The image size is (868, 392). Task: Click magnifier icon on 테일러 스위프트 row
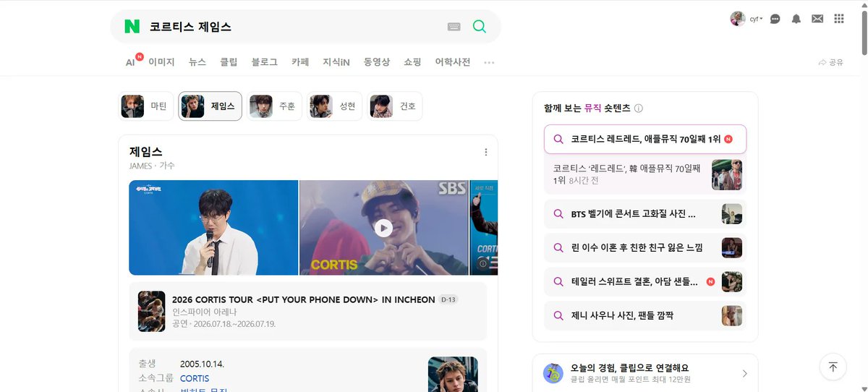[558, 281]
